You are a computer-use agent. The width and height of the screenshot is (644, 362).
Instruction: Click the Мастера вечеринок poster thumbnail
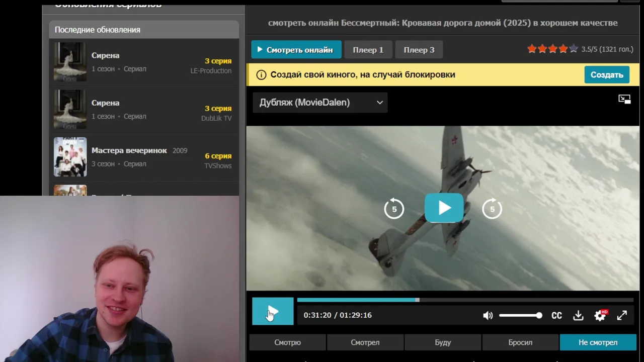tap(70, 157)
